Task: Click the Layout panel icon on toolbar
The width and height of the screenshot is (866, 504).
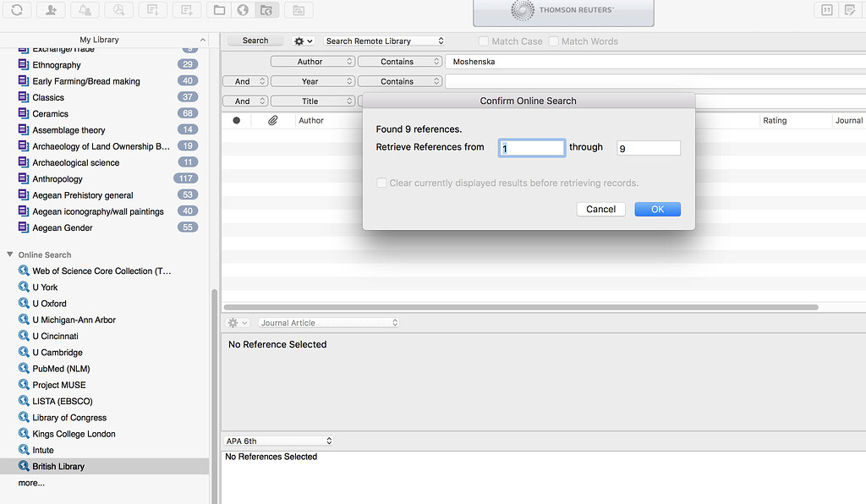Action: pos(298,9)
